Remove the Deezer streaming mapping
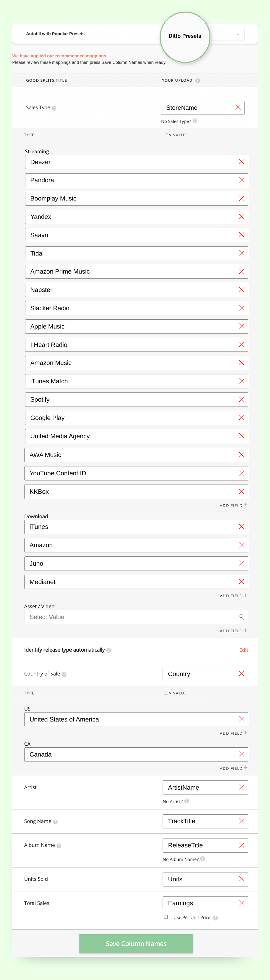The height and width of the screenshot is (980, 270). pos(241,162)
